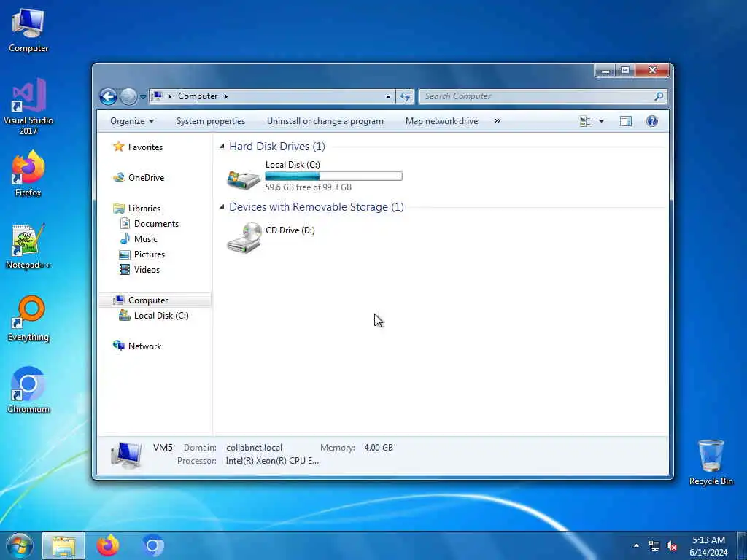Viewport: 747px width, 560px height.
Task: Show more toolbar commands chevron
Action: (498, 121)
